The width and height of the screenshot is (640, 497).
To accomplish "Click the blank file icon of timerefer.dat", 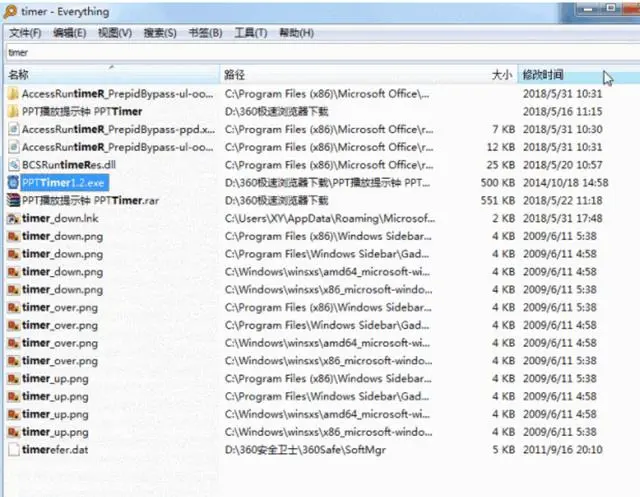I will tap(13, 450).
